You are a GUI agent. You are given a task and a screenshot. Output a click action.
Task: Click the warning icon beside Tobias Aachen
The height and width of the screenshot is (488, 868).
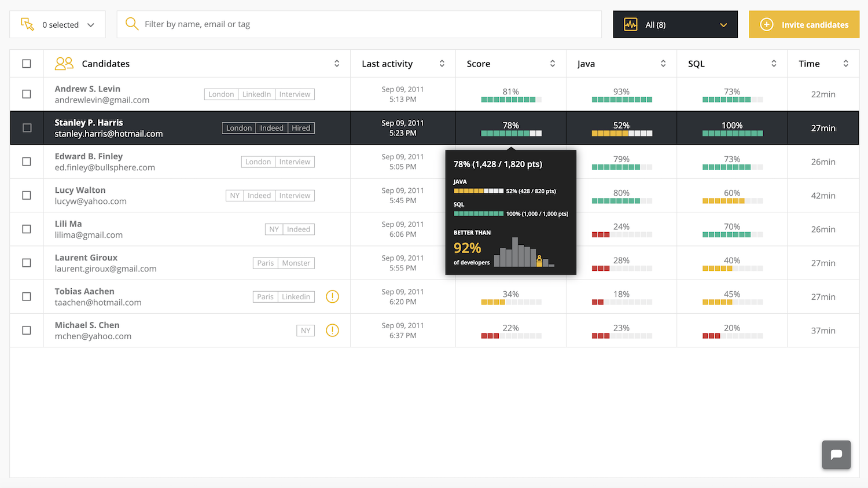coord(332,296)
